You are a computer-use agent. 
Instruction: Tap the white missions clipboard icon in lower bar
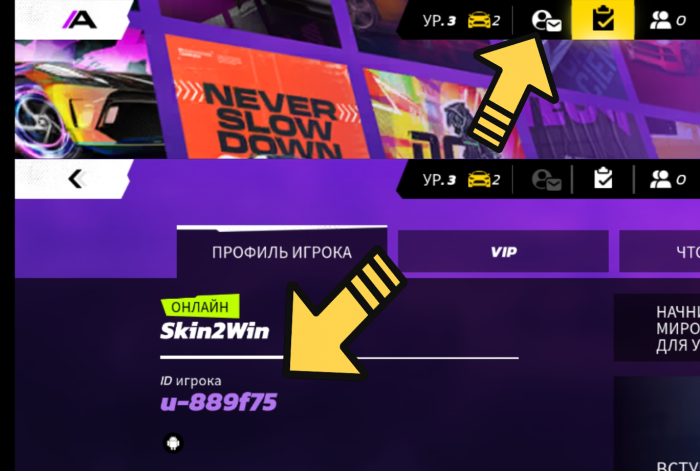coord(603,178)
